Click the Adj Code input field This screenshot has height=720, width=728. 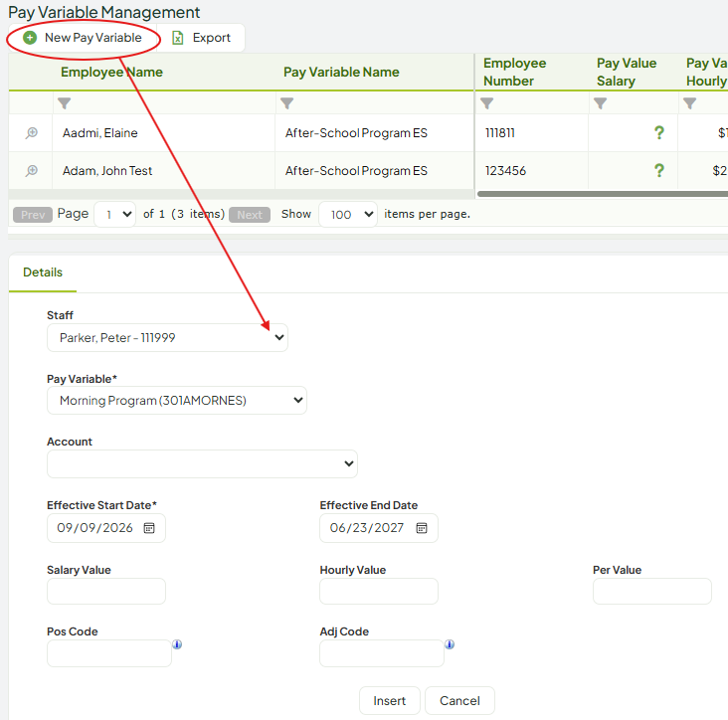coord(382,653)
